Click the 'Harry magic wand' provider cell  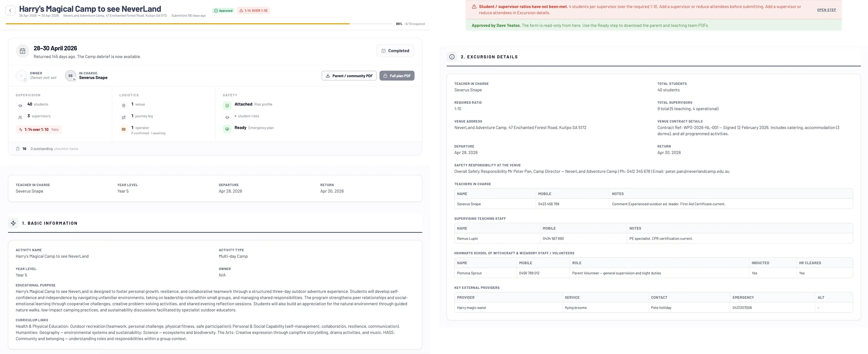coord(508,308)
